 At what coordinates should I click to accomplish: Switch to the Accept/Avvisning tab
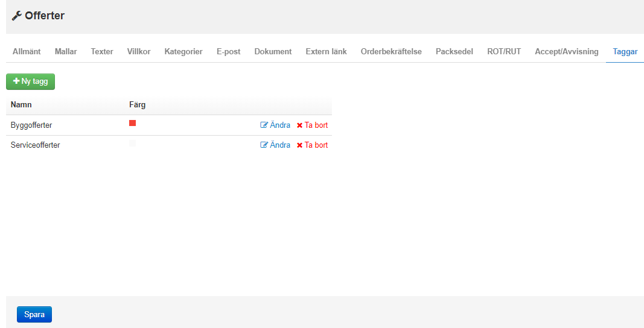click(x=566, y=52)
